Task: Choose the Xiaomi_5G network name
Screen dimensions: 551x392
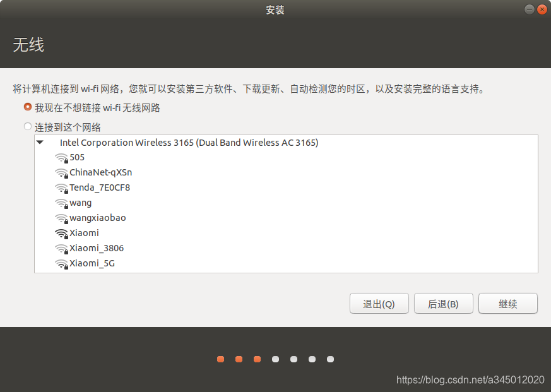Action: click(x=92, y=264)
